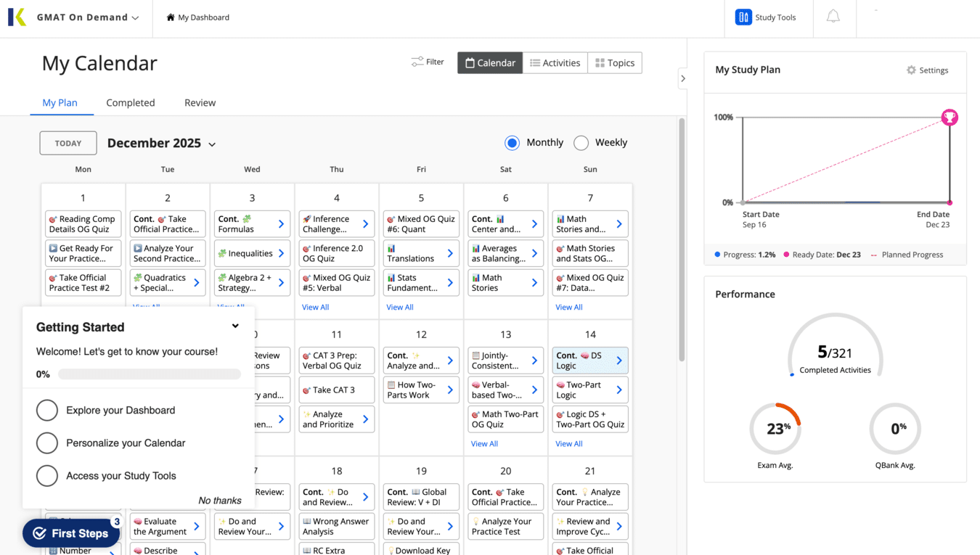This screenshot has height=555, width=980.
Task: Click the Kaplan logo icon
Action: click(x=17, y=17)
